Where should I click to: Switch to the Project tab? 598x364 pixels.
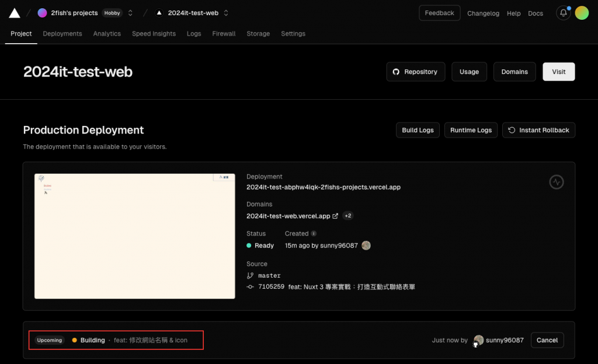click(21, 33)
